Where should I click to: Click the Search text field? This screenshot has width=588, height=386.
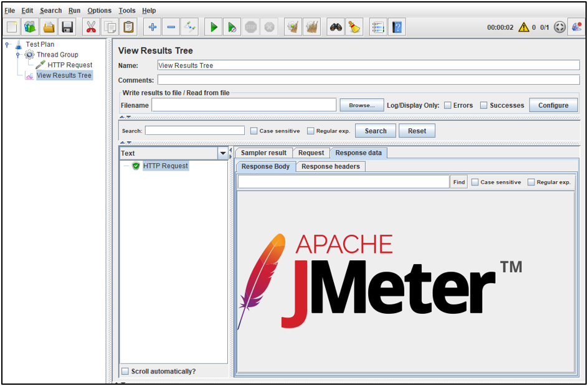[x=195, y=130]
